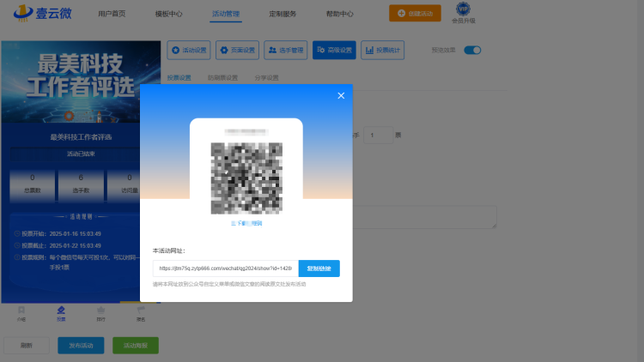
Task: Open 选手管理 toolbar button
Action: coord(286,50)
